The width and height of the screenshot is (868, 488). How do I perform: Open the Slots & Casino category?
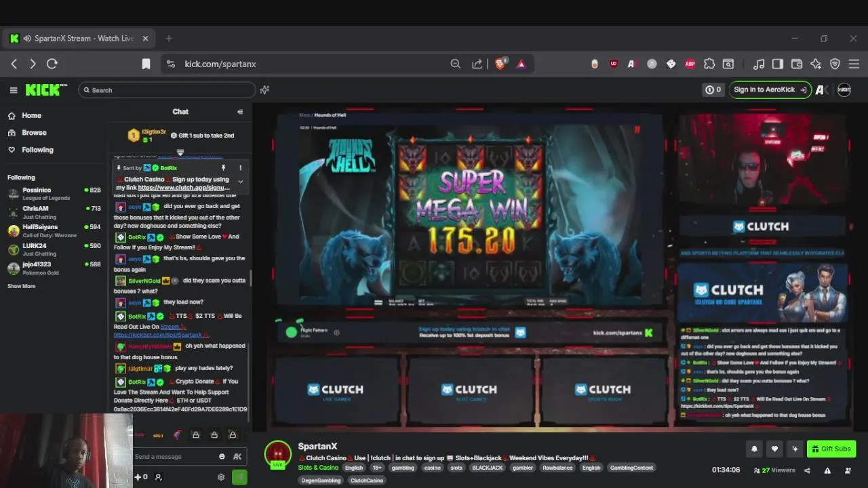coord(318,468)
